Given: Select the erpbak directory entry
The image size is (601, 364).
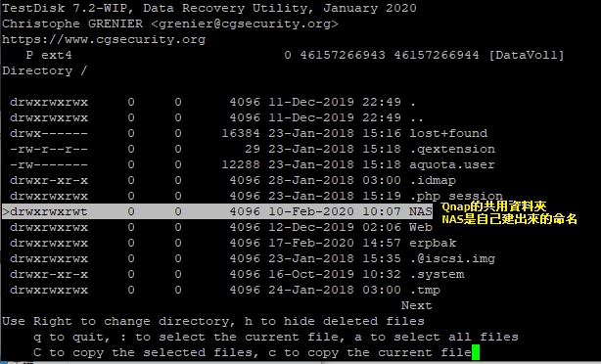Looking at the screenshot, I should click(433, 243).
